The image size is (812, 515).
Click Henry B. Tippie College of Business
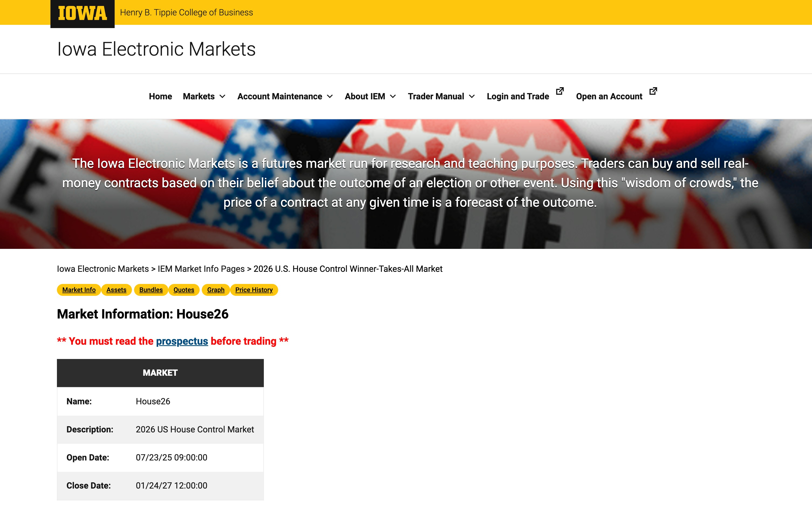(x=186, y=12)
